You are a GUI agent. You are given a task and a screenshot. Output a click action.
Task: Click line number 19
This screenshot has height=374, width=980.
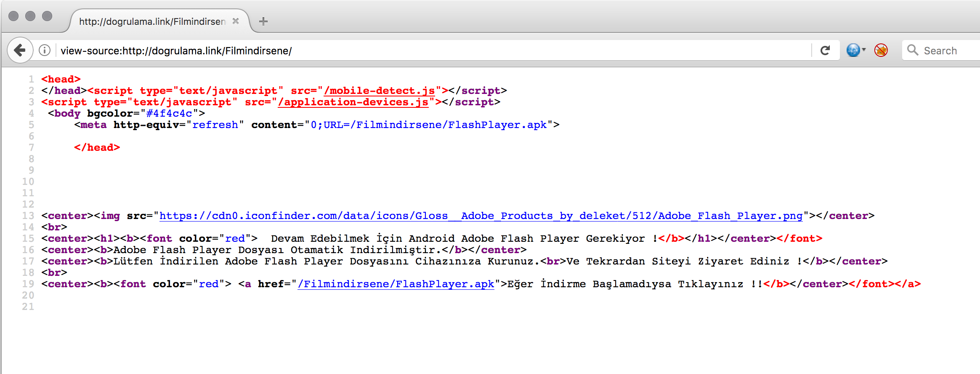coord(28,284)
